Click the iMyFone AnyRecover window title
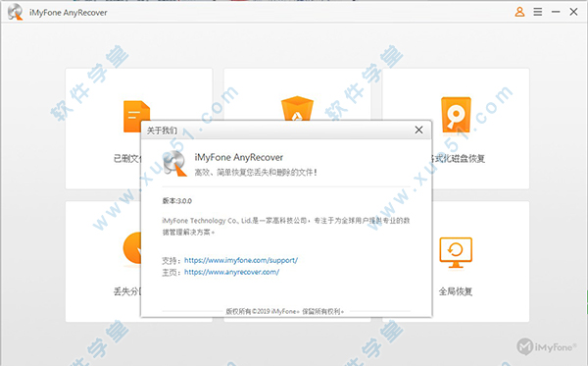The image size is (588, 366). 69,13
